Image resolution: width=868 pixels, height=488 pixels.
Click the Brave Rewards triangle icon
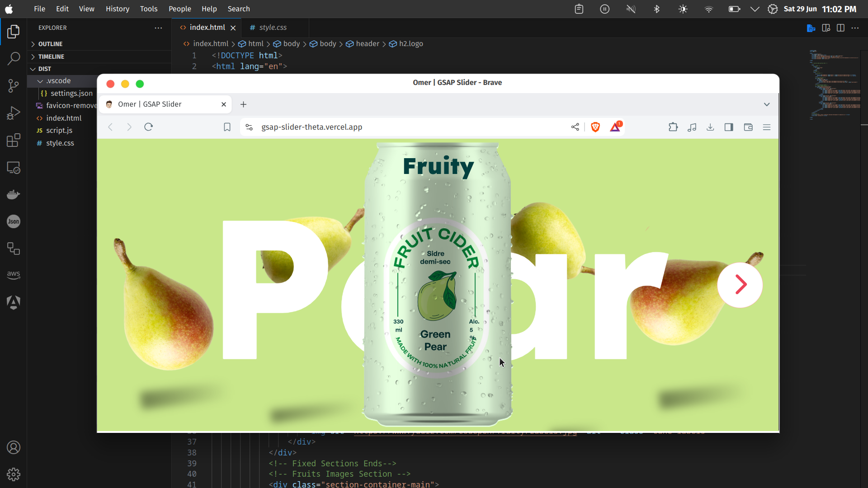[x=615, y=127]
